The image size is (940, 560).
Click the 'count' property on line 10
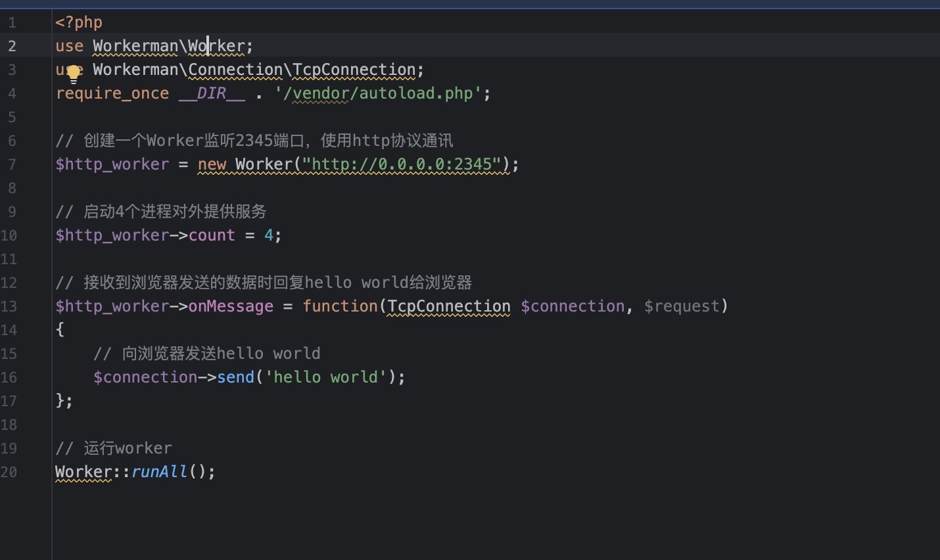click(x=212, y=235)
